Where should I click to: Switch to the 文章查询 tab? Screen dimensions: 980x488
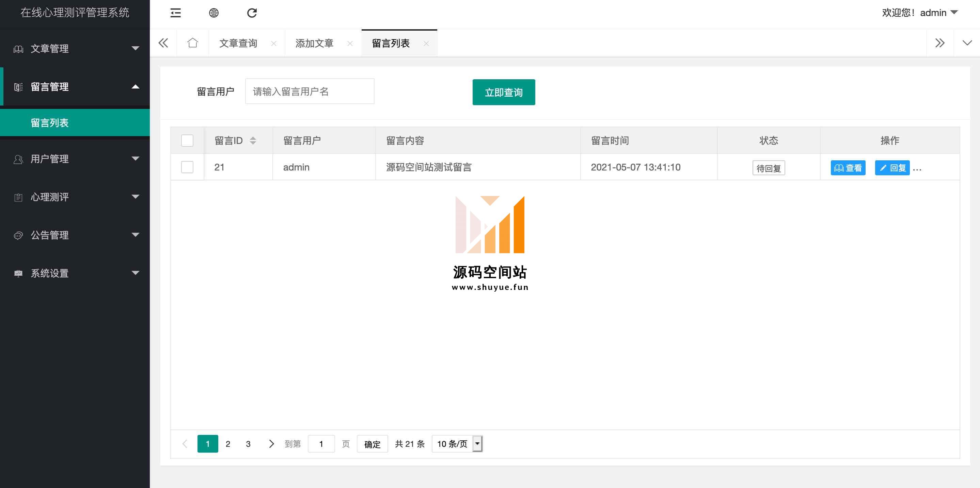pyautogui.click(x=239, y=43)
